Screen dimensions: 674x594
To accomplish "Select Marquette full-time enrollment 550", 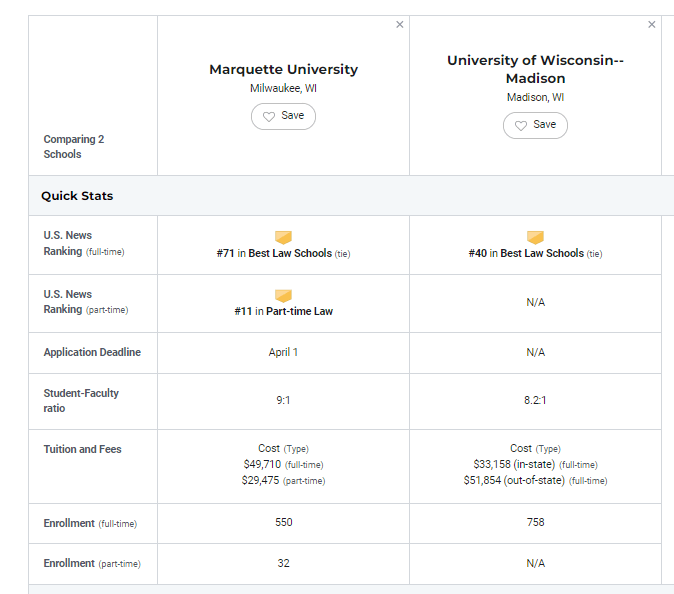I will [284, 522].
